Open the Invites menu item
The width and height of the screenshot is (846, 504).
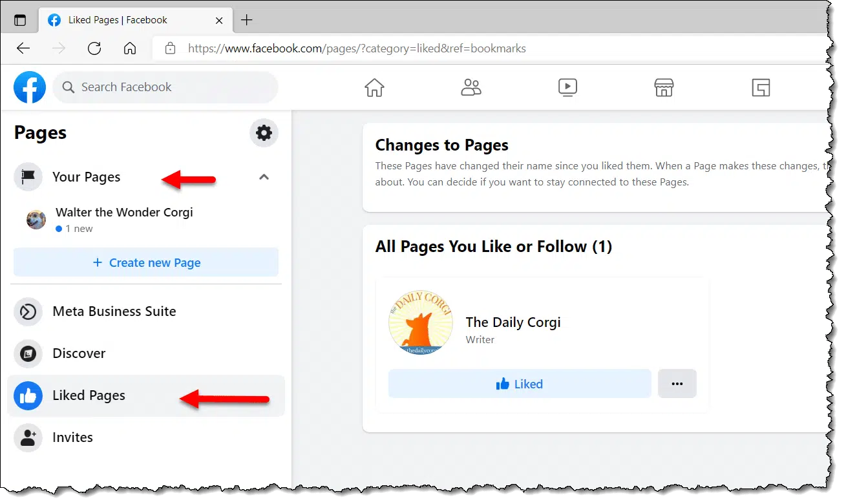tap(146, 437)
